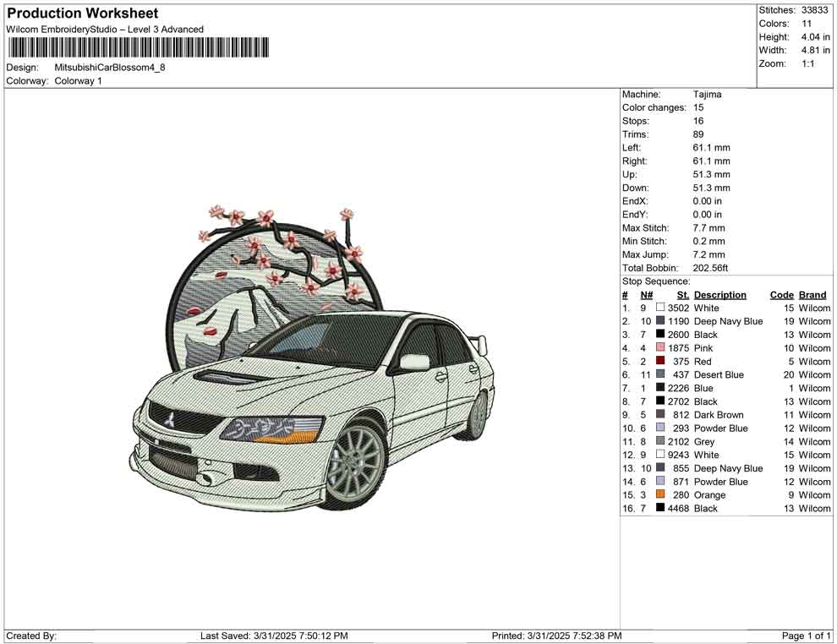Click 'Orange' description in stop 15
Screen dimensions: 837x644
(x=709, y=494)
